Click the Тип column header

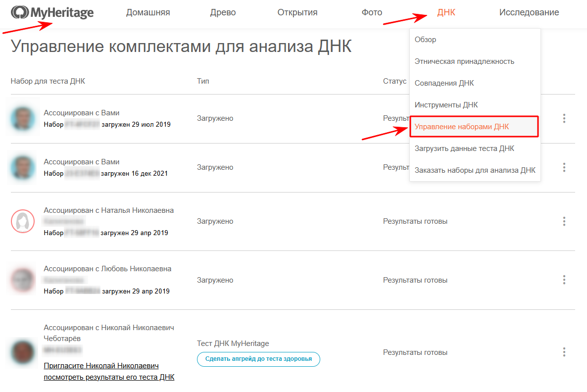[x=203, y=81]
